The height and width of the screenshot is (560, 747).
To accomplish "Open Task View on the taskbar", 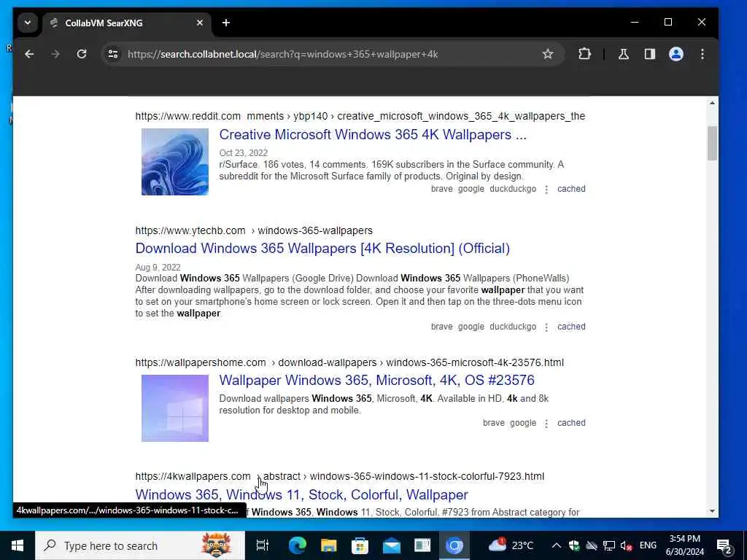I will [263, 545].
